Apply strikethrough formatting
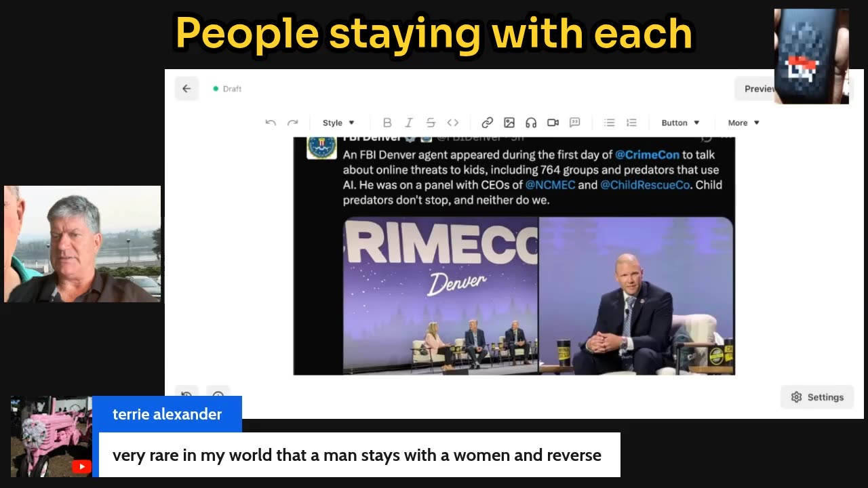The image size is (868, 488). (431, 123)
